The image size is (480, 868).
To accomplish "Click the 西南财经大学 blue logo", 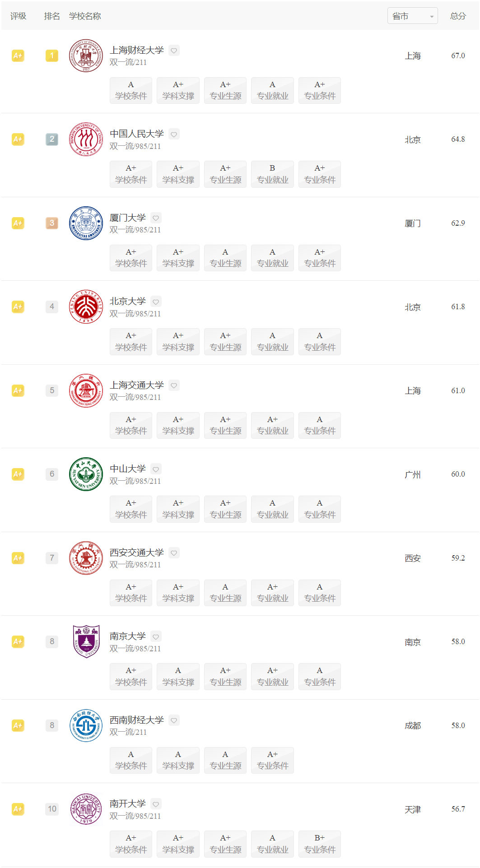I will 86,725.
